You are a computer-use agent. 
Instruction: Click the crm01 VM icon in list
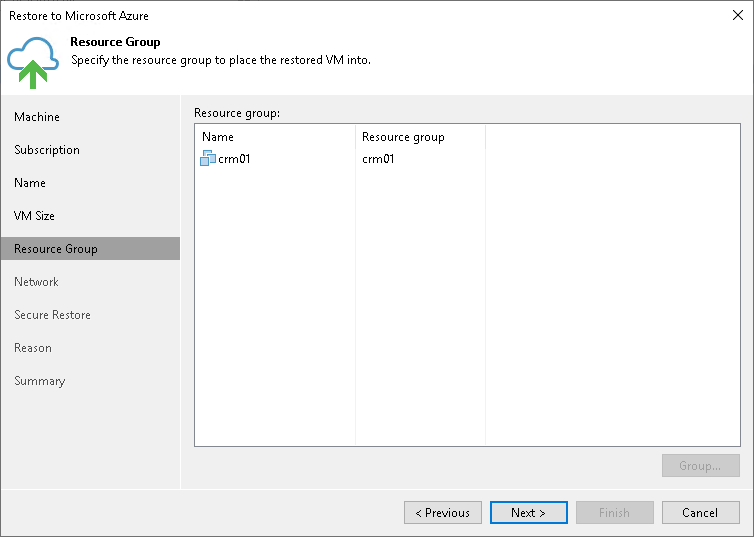tap(208, 158)
